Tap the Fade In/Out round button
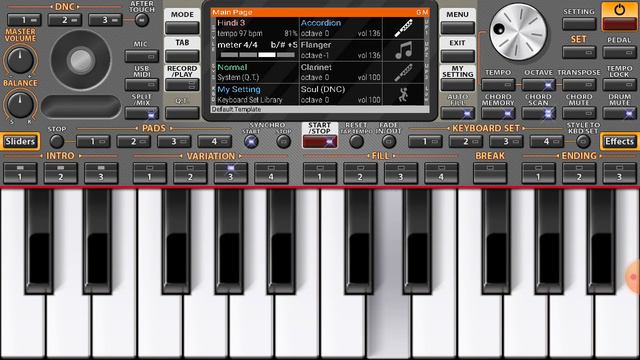 tap(389, 142)
